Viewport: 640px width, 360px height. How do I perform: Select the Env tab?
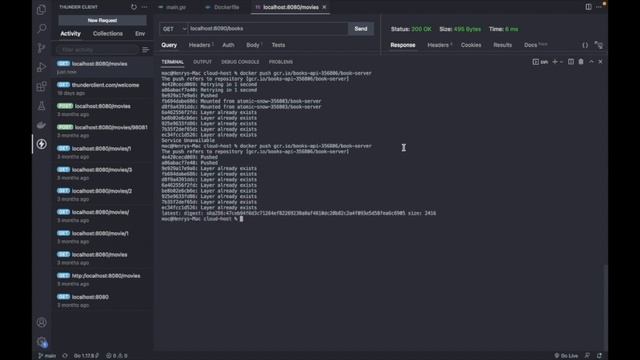(140, 34)
